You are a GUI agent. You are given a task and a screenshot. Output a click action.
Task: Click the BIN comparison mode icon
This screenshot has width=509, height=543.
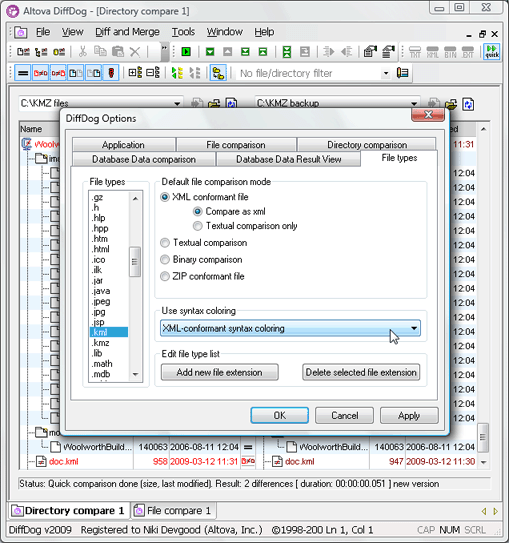click(450, 52)
